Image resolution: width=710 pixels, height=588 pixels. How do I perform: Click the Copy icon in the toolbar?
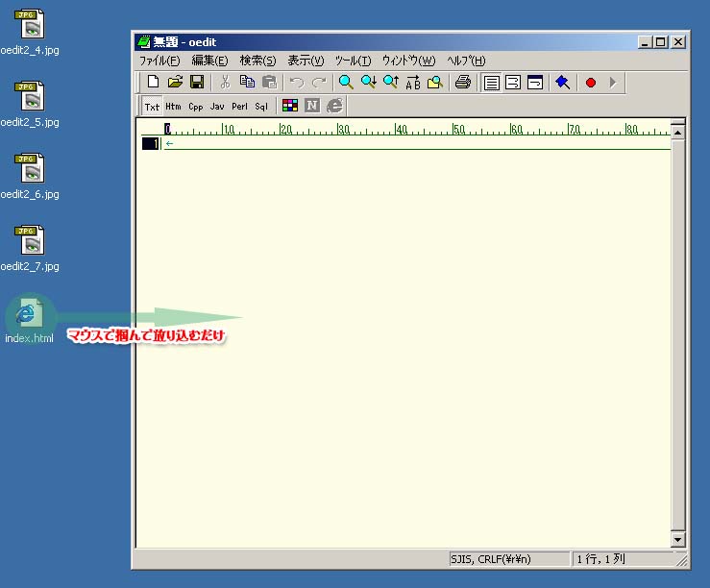click(247, 83)
